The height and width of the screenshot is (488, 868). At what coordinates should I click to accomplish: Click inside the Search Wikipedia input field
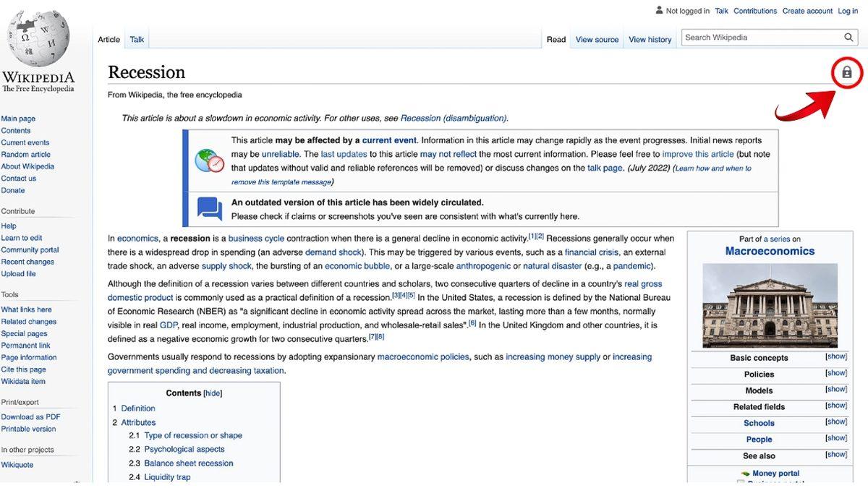[x=752, y=37]
